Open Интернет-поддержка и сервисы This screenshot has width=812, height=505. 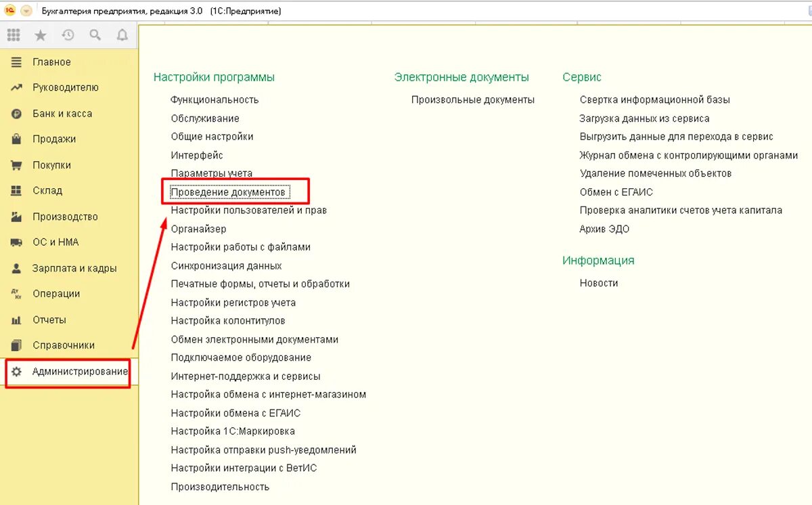click(x=246, y=376)
